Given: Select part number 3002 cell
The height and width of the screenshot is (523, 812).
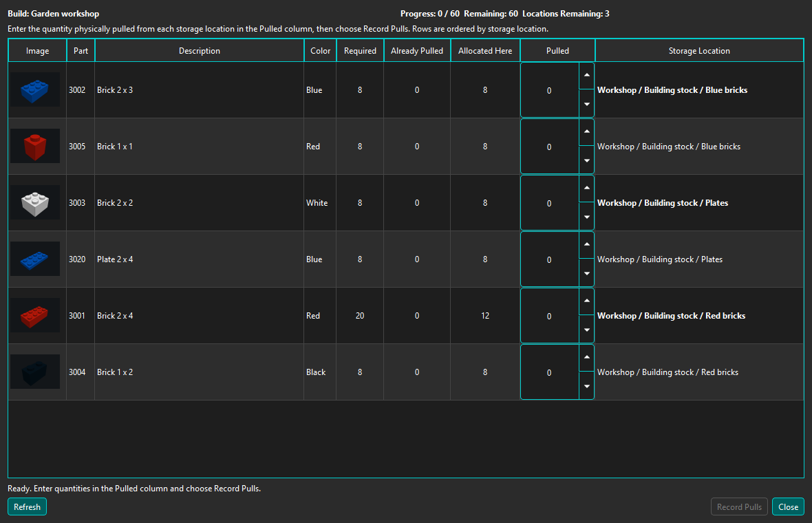Looking at the screenshot, I should coord(81,90).
